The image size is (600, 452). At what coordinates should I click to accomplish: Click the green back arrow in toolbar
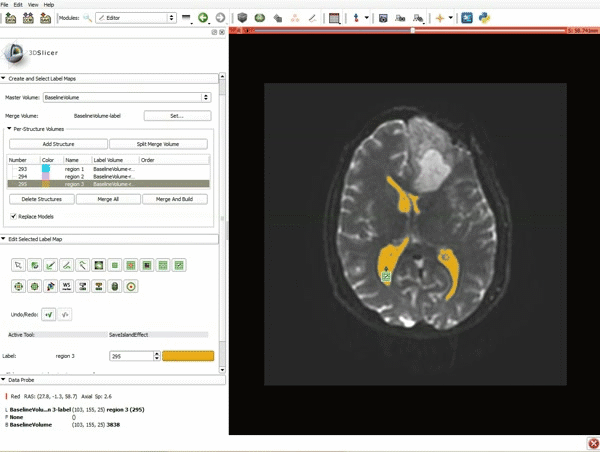click(x=203, y=18)
